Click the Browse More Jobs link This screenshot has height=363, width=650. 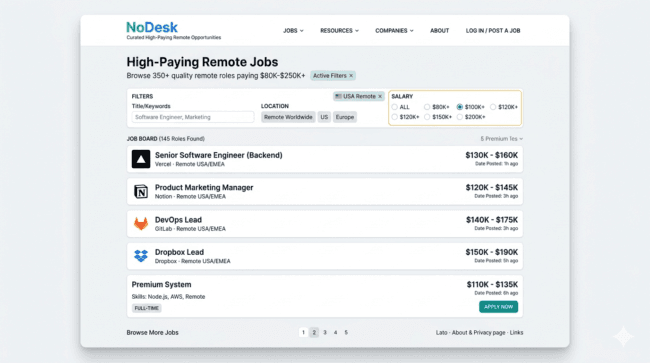(153, 333)
